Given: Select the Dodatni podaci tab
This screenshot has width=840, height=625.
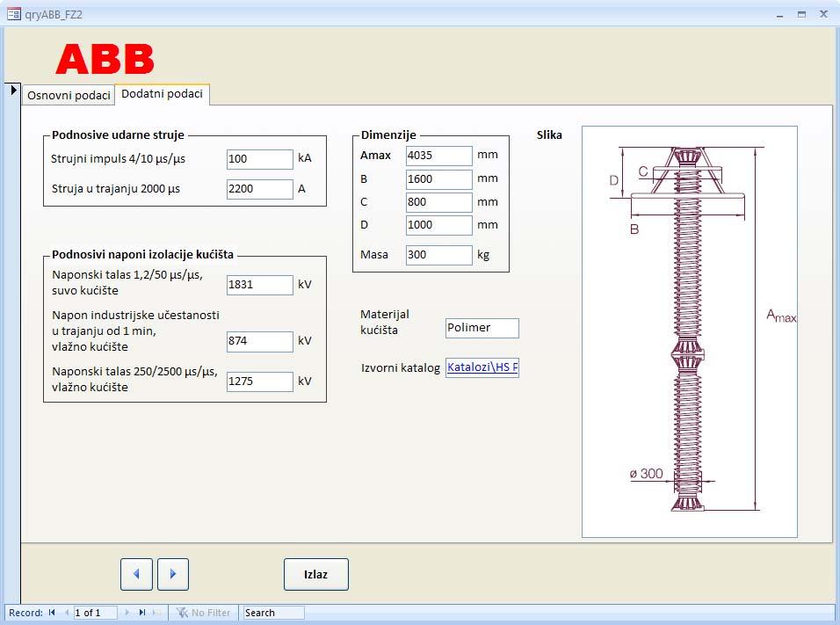Looking at the screenshot, I should [163, 94].
